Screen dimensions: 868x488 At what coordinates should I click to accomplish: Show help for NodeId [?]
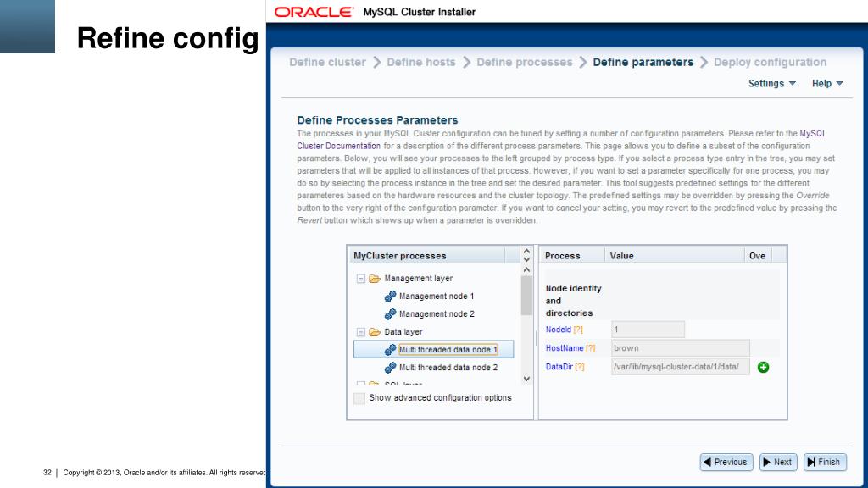point(578,330)
